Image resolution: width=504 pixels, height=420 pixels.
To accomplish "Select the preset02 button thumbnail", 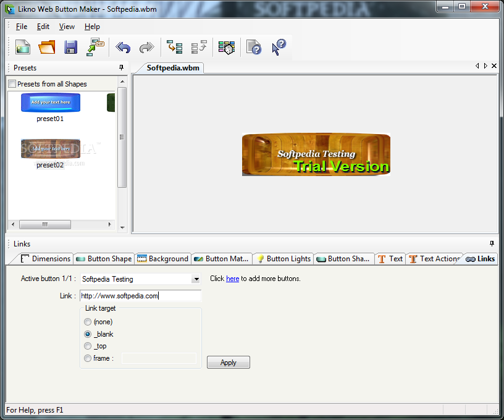I will [51, 148].
